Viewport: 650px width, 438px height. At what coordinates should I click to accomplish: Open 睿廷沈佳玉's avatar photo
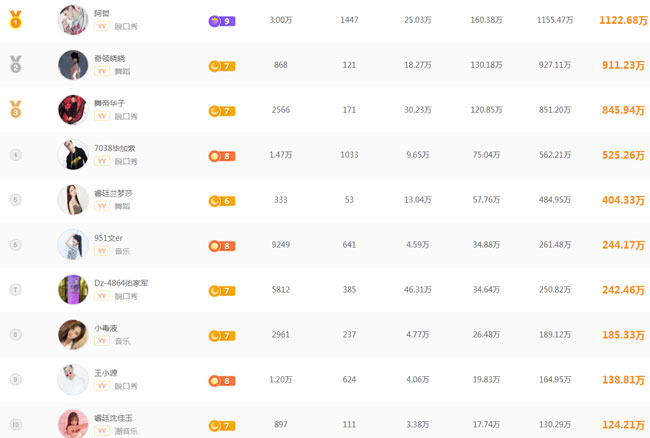pyautogui.click(x=73, y=424)
